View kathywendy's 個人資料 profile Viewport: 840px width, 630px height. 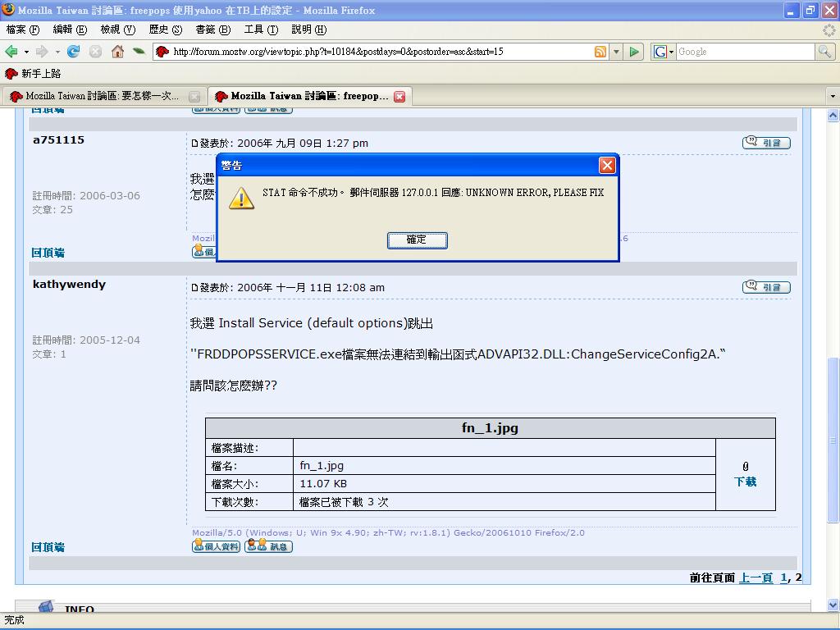click(216, 546)
